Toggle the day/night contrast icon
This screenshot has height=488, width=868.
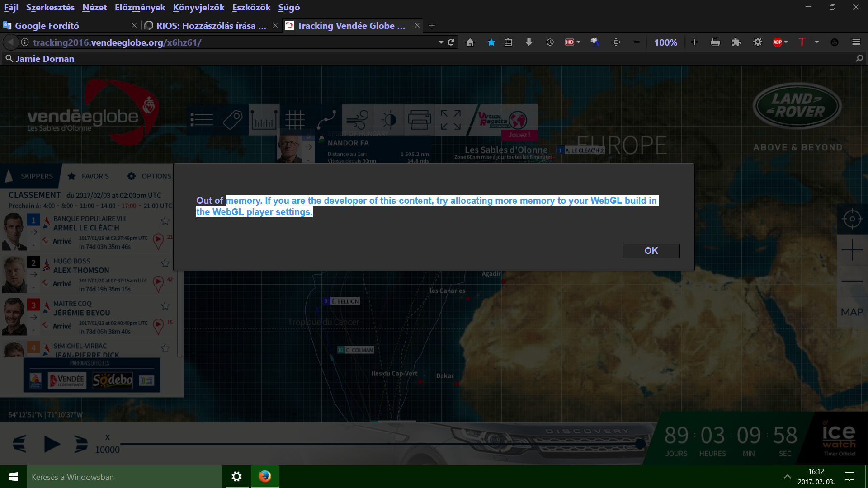point(388,120)
